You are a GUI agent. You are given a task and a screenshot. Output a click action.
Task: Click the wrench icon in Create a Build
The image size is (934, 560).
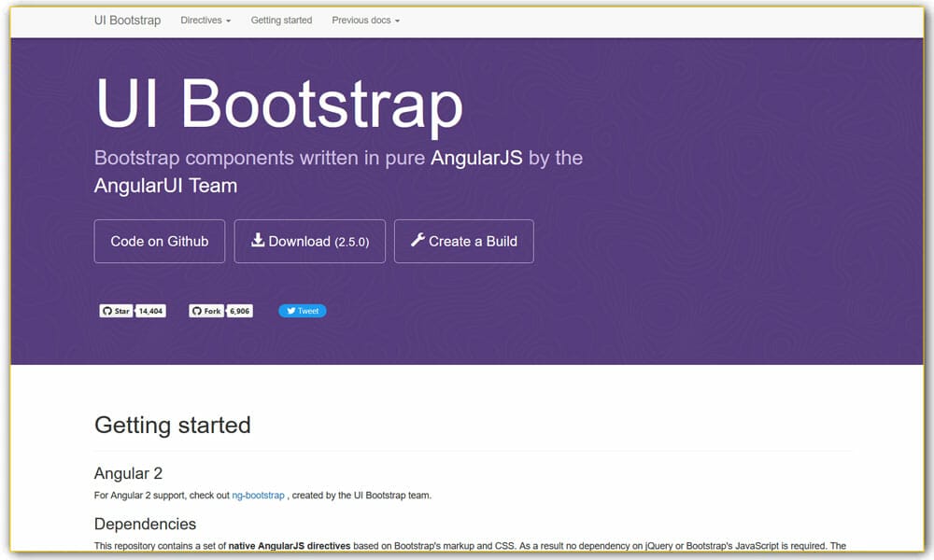pyautogui.click(x=417, y=240)
